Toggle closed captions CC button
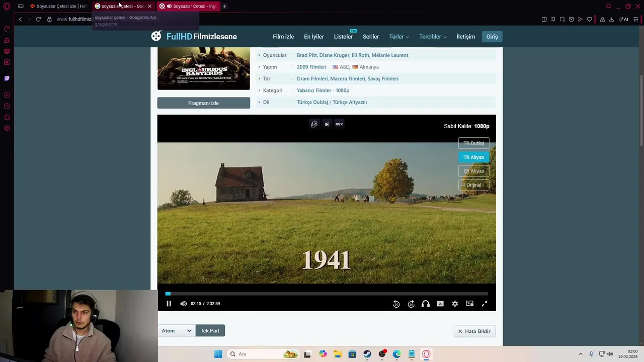 [440, 304]
